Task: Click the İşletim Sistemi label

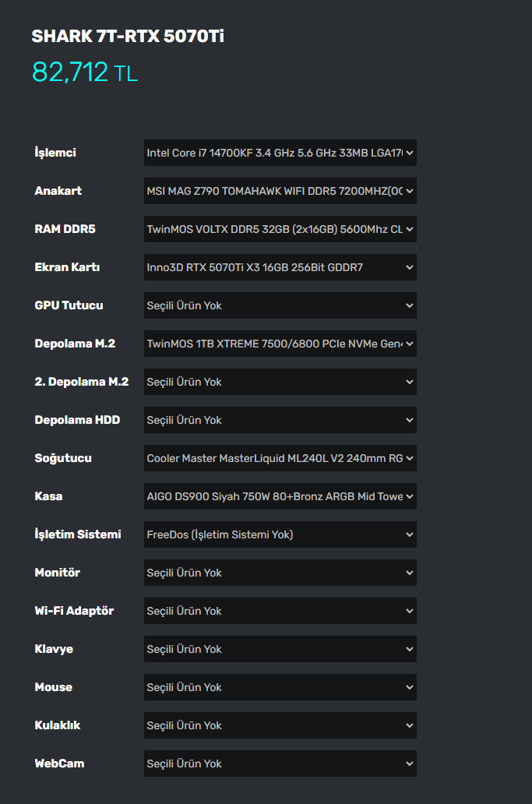Action: tap(78, 534)
